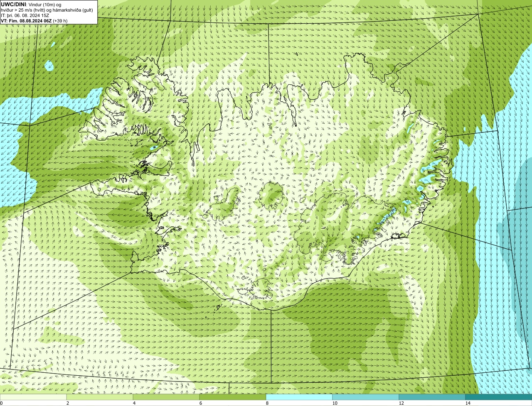Image resolution: width=532 pixels, height=406 pixels.
Task: Click the scale label '2'
Action: [x=67, y=403]
